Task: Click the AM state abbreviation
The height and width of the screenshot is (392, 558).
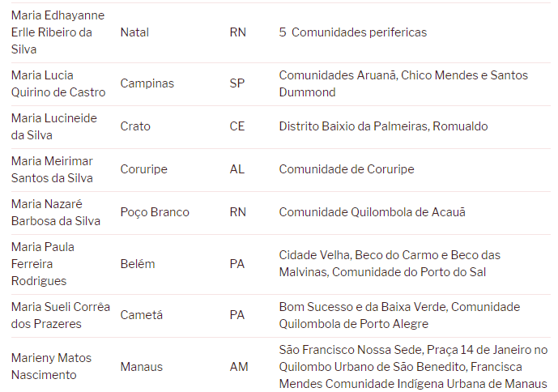Action: 239,367
